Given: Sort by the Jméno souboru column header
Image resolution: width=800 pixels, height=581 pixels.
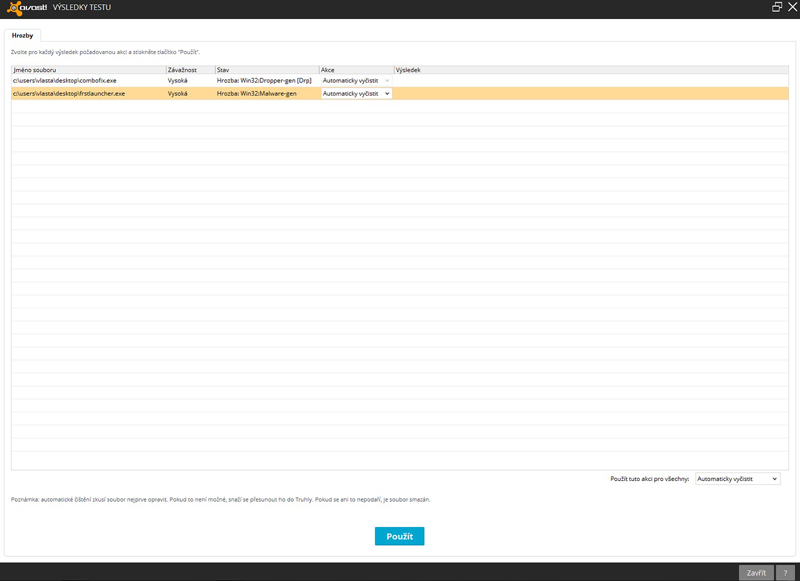Looking at the screenshot, I should point(88,70).
